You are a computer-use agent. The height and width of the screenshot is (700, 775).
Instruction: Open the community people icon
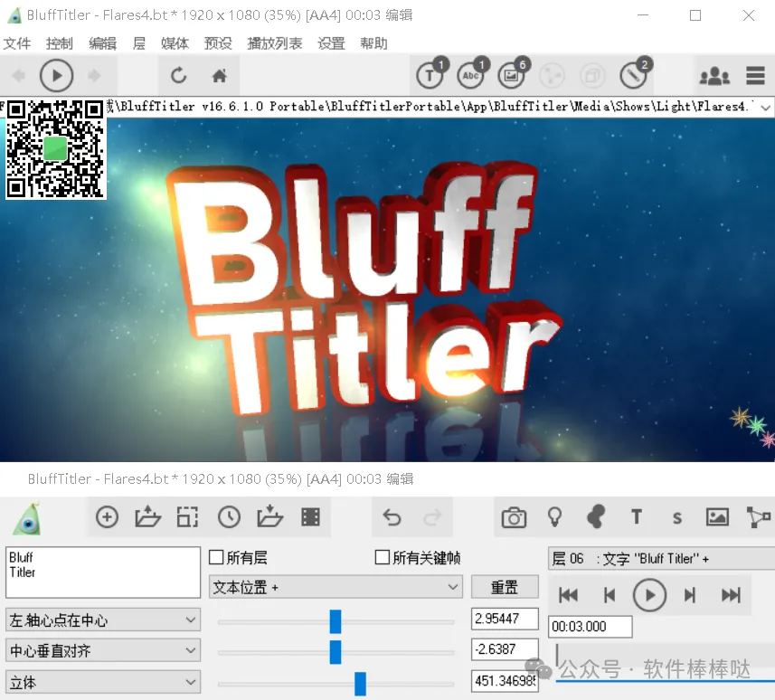point(714,76)
